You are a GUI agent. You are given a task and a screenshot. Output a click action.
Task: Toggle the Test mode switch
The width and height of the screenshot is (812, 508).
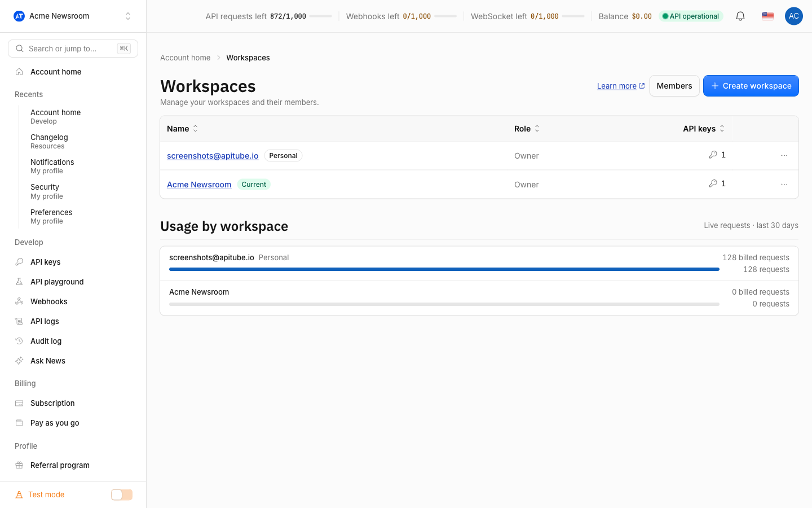122,495
